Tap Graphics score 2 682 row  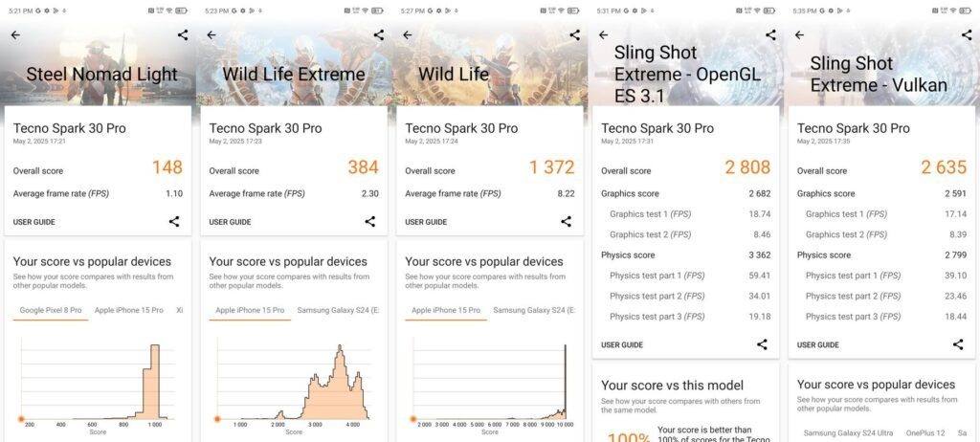(x=685, y=194)
